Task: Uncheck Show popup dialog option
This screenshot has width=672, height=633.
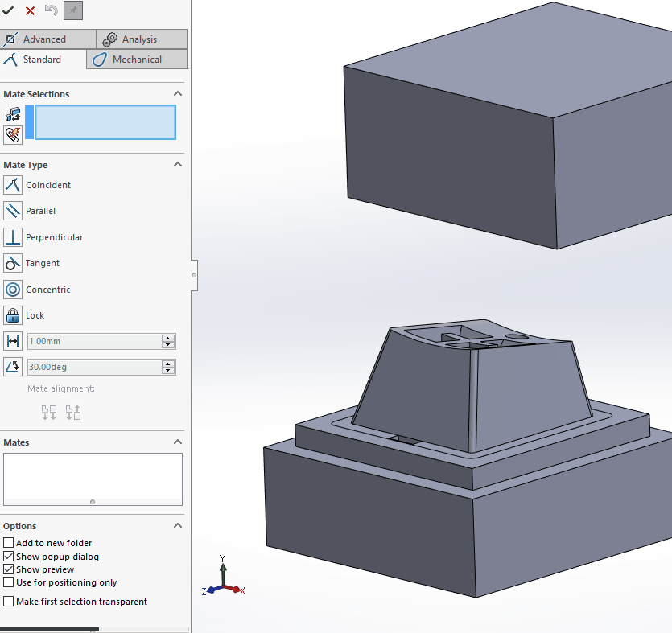Action: pyautogui.click(x=9, y=557)
